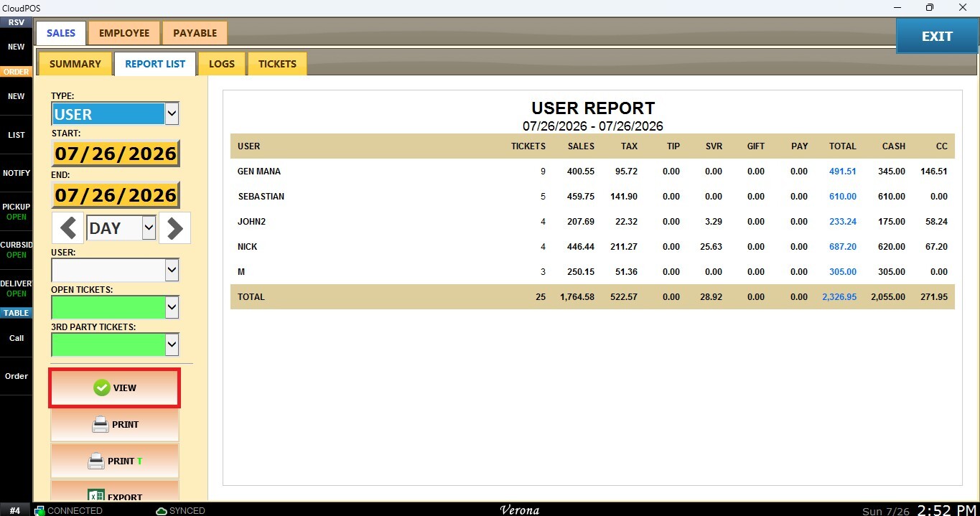The width and height of the screenshot is (980, 516).
Task: Click the CONNECTED status icon
Action: pyautogui.click(x=39, y=510)
